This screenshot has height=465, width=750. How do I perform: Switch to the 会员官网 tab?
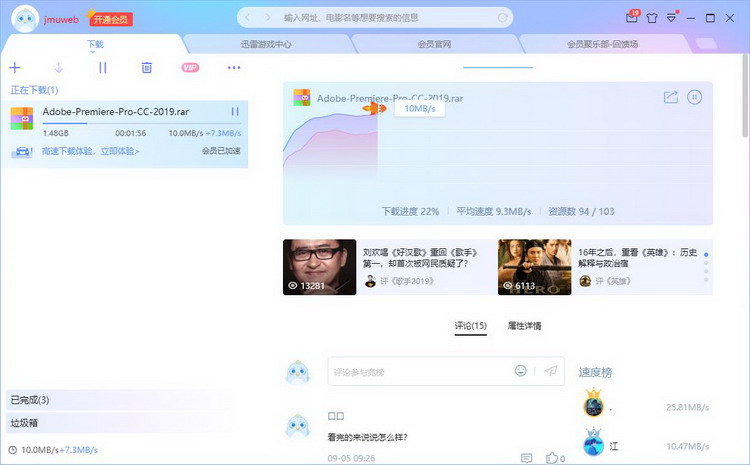tap(434, 44)
